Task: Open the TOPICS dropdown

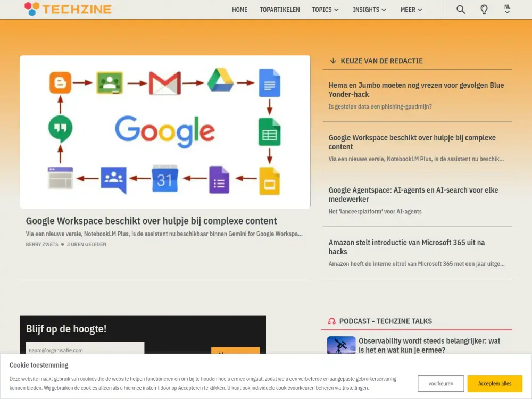Action: coord(326,9)
